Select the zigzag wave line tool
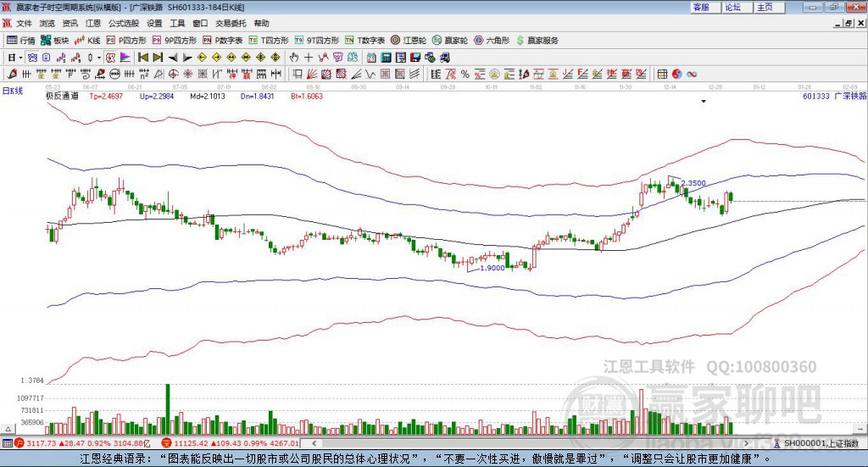This screenshot has width=868, height=467. click(370, 74)
